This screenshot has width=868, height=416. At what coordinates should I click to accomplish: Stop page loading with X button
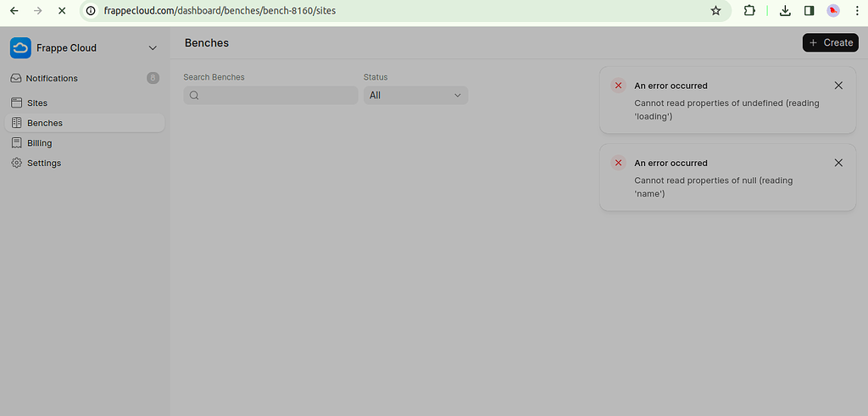point(61,10)
